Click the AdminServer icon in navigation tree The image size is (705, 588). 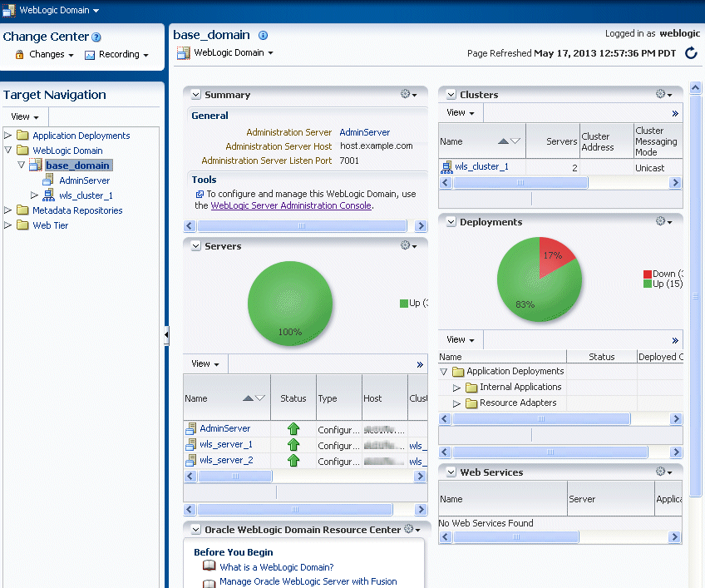click(x=48, y=180)
